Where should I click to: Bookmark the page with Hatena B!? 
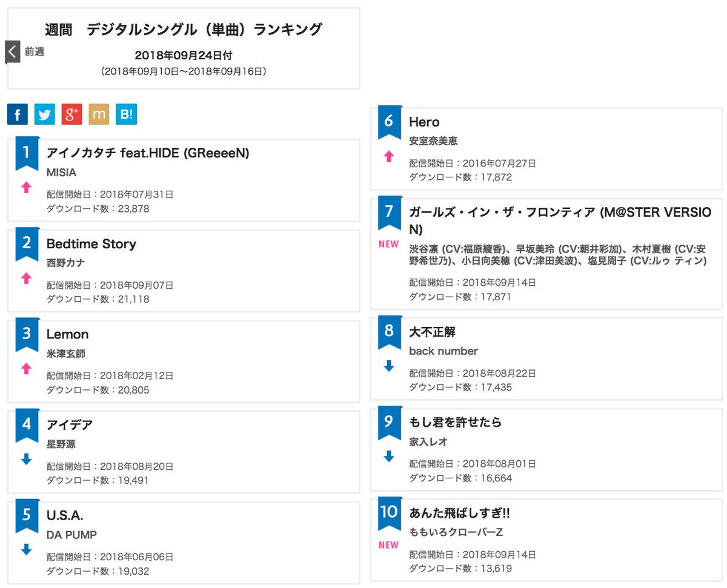coord(126,114)
